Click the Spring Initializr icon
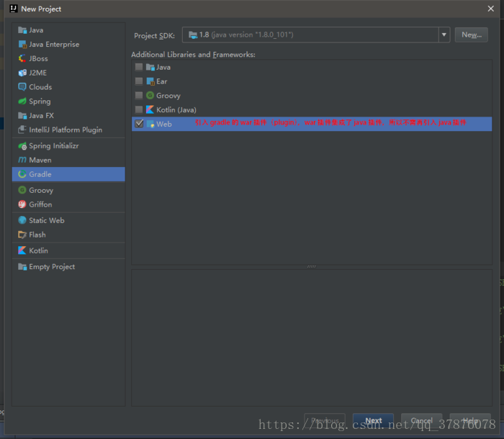 click(22, 146)
